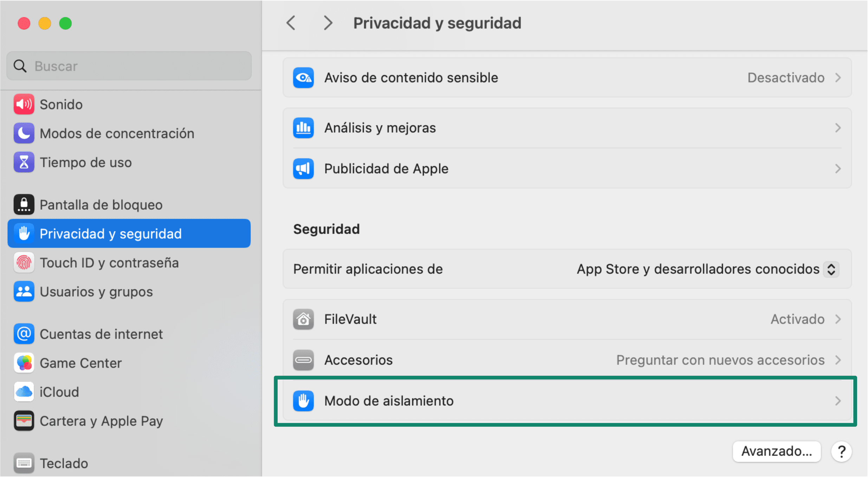Select the Pantalla de bloqueo lock icon
Image resolution: width=868 pixels, height=477 pixels.
point(24,204)
